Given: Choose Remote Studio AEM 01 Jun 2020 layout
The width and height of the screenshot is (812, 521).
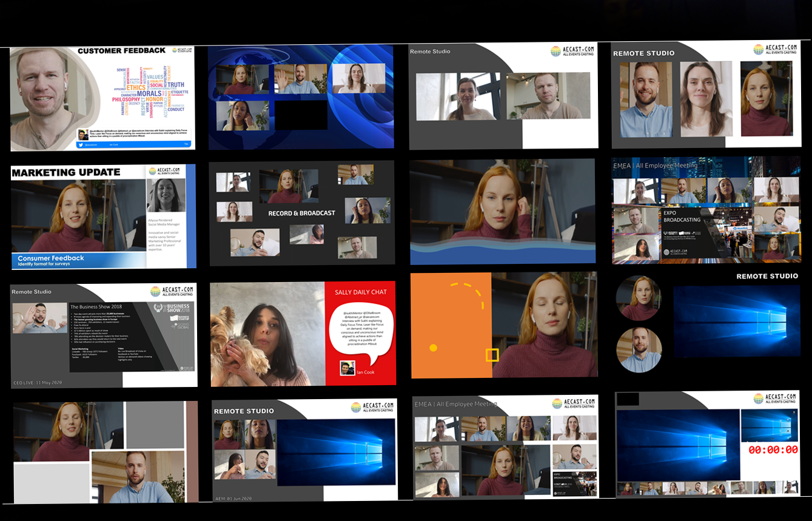Looking at the screenshot, I should tap(304, 450).
